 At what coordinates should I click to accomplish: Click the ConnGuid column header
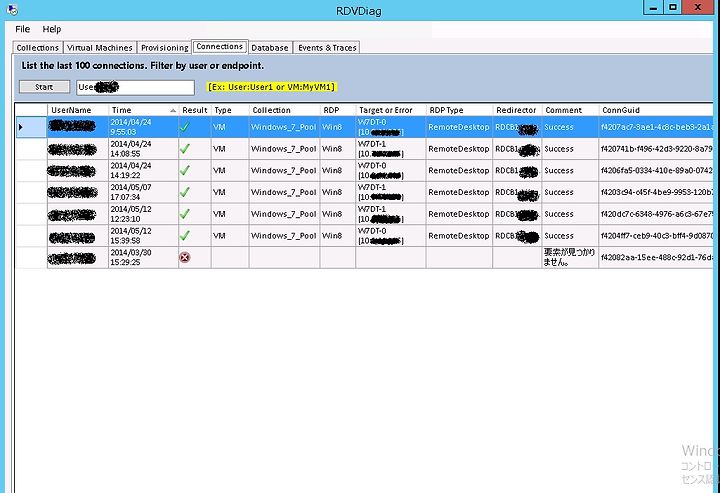click(x=657, y=110)
